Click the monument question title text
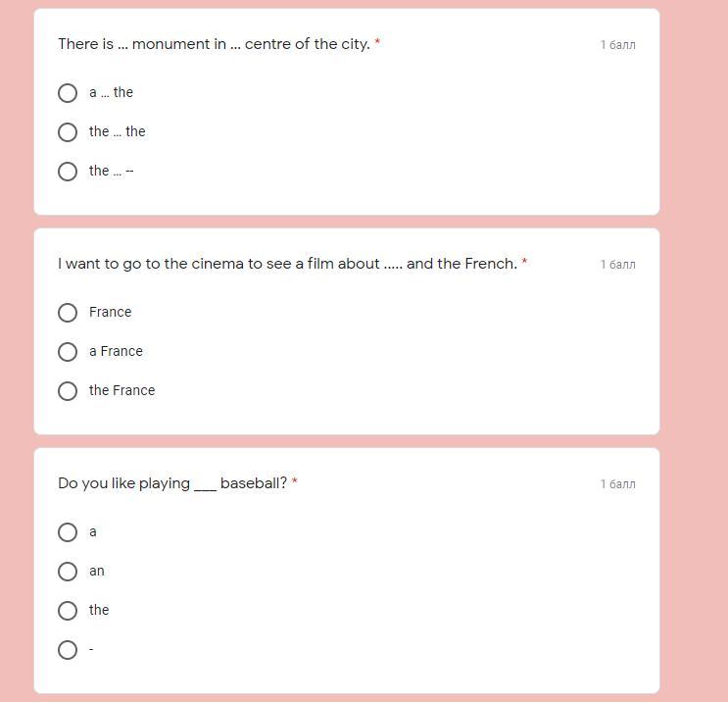This screenshot has width=728, height=702. point(214,44)
